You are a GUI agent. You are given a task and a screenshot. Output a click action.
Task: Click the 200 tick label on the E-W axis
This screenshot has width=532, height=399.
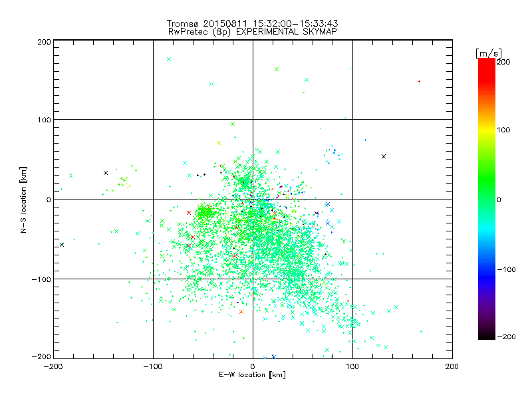click(x=452, y=366)
